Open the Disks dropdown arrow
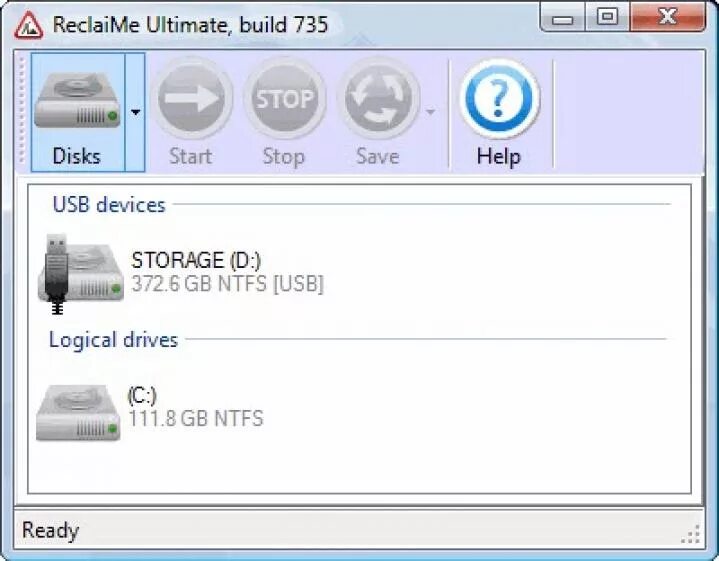 click(x=135, y=112)
